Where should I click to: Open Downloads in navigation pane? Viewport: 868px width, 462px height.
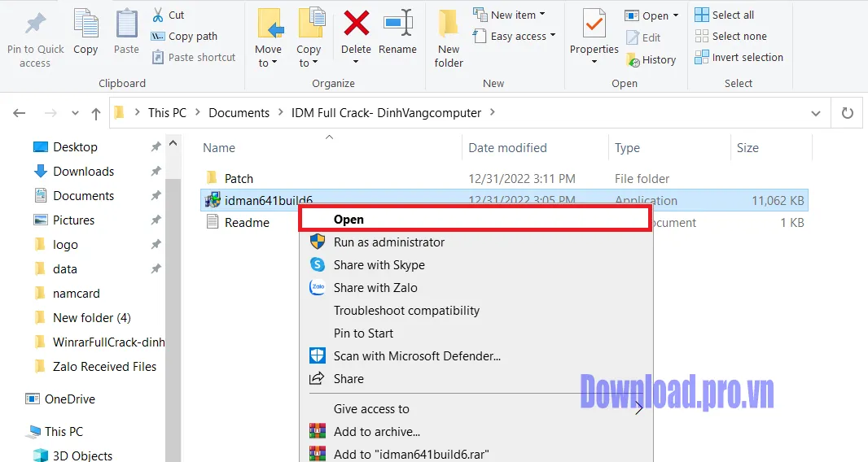pyautogui.click(x=83, y=171)
